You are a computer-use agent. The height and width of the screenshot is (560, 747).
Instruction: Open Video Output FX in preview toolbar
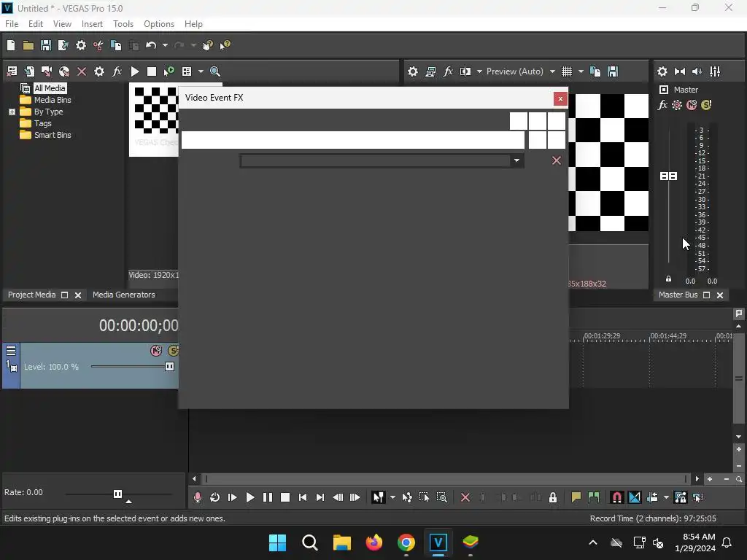coord(448,71)
